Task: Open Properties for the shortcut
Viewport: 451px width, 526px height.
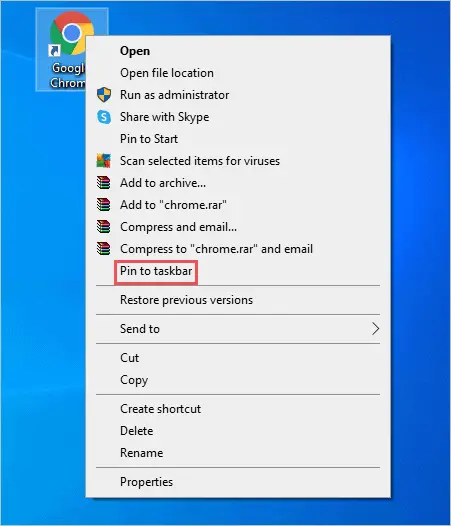Action: [238, 482]
